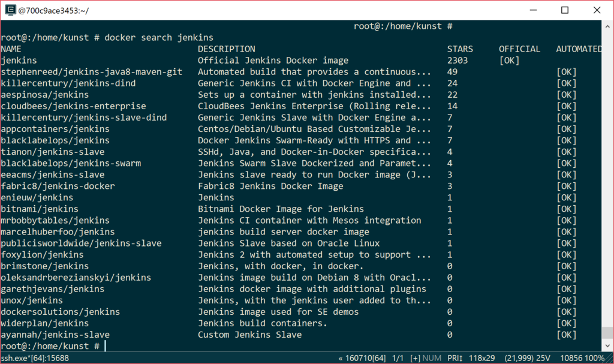Click the scrollbar down arrow
This screenshot has width=614, height=364.
tap(607, 345)
